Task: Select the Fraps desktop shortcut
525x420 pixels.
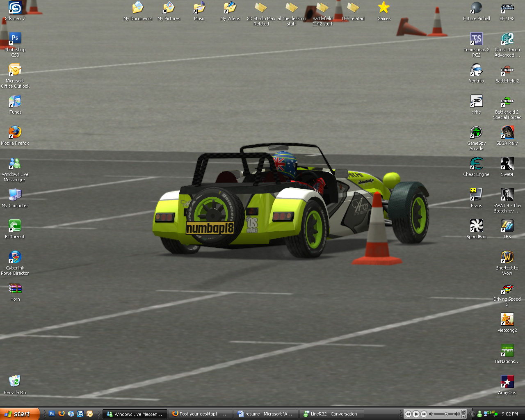Action: coord(477,198)
